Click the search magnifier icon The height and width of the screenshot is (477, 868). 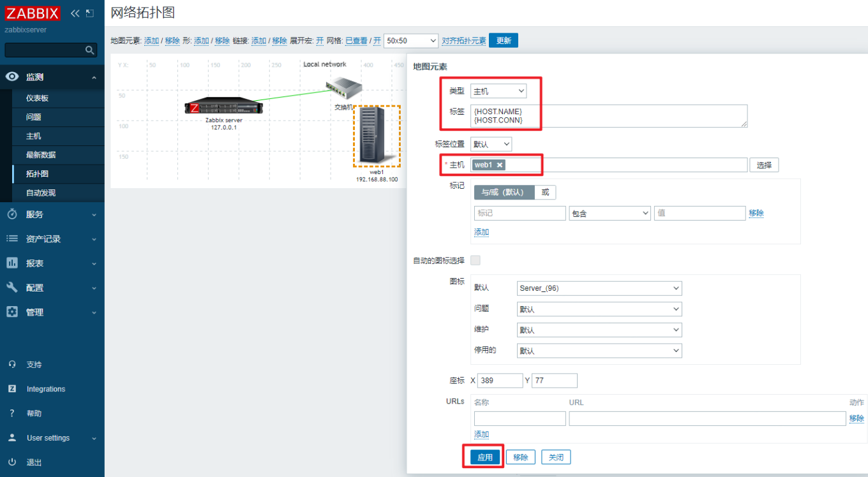pos(90,50)
